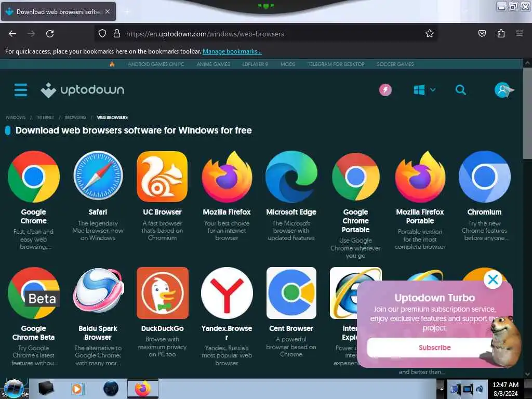This screenshot has height=399, width=532.
Task: Open the Microsoft Edge app icon
Action: [291, 177]
